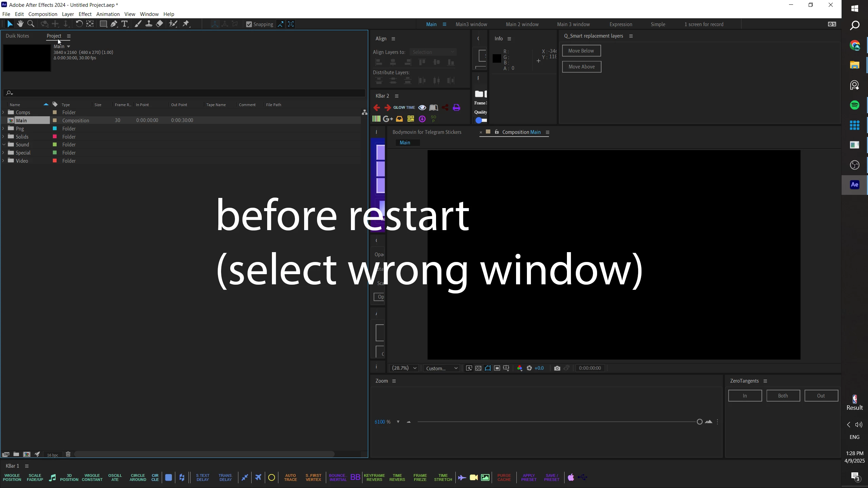This screenshot has width=868, height=488.
Task: Switch to Expression workspace tab
Action: click(620, 24)
